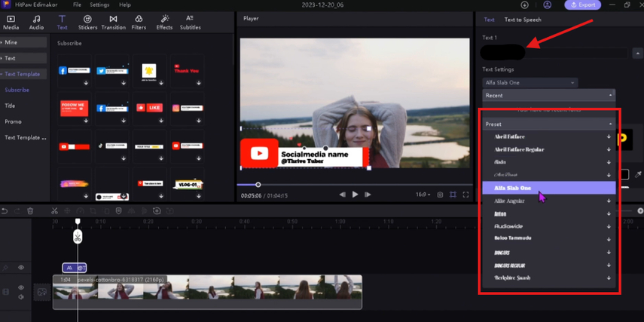Select the Subscribe template category
Image resolution: width=644 pixels, height=322 pixels.
click(x=17, y=90)
